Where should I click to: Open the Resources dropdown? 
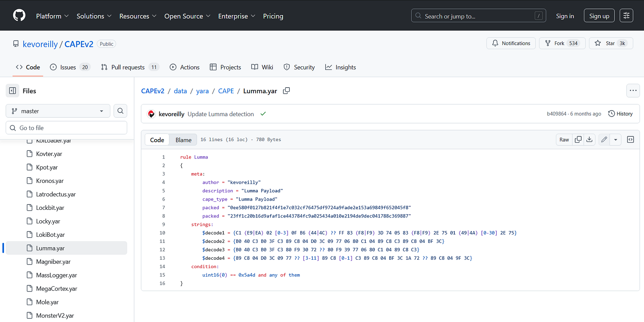tap(138, 16)
